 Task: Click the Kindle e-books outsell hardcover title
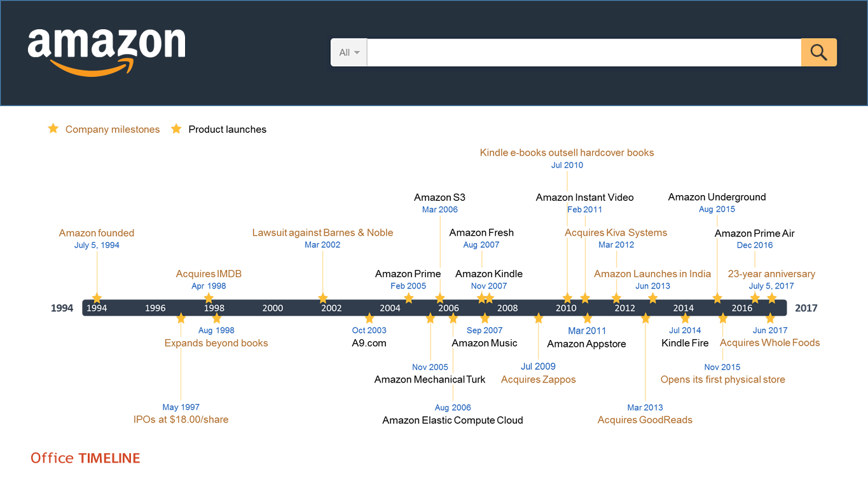pyautogui.click(x=567, y=152)
